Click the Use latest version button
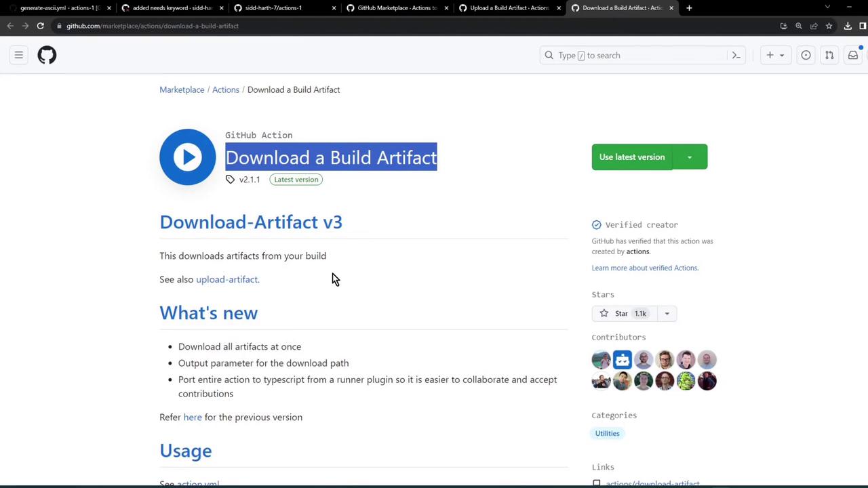868x488 pixels. [x=632, y=157]
